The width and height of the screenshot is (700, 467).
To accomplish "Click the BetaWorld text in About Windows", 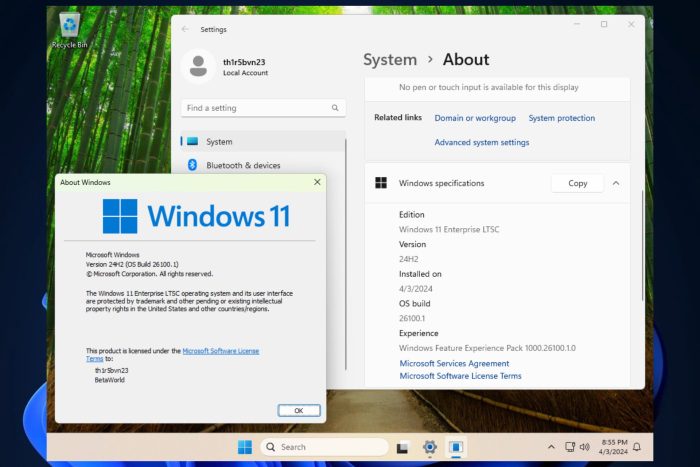I will point(109,380).
